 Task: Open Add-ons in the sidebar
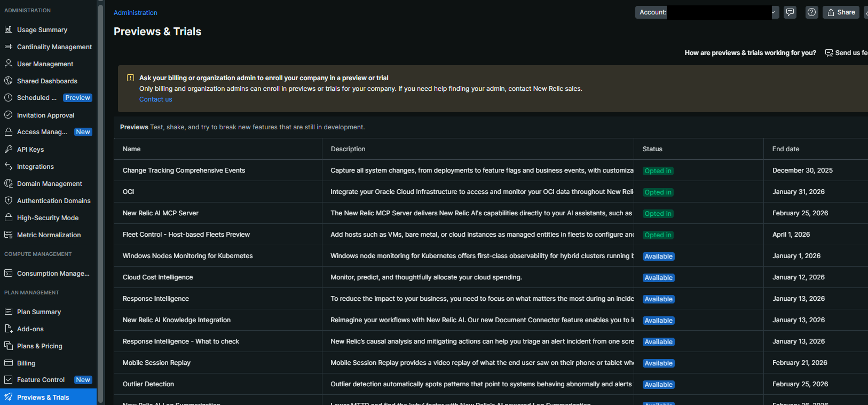[x=30, y=329]
